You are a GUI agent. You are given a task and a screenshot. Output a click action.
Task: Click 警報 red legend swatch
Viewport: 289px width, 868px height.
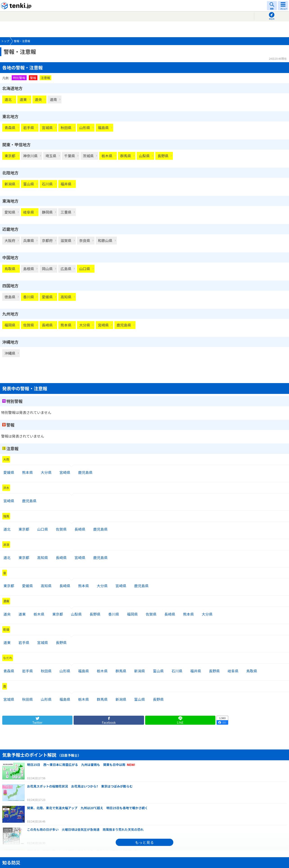33,78
